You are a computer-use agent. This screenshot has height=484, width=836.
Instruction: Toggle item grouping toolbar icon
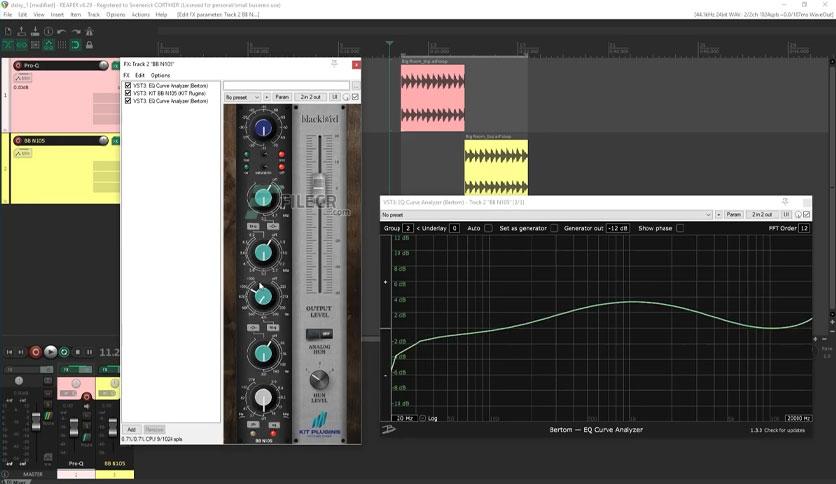coord(21,45)
